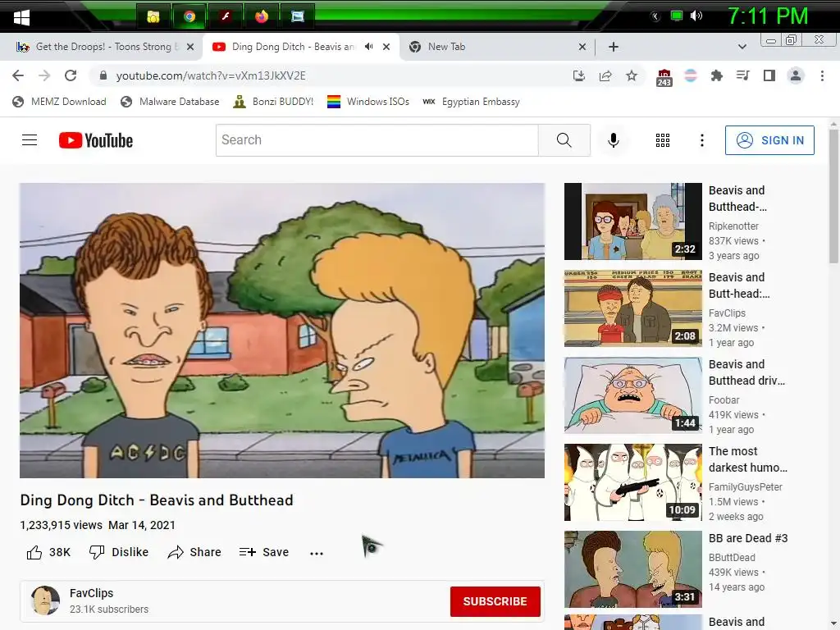Click the video player
840x630 pixels.
(x=282, y=331)
